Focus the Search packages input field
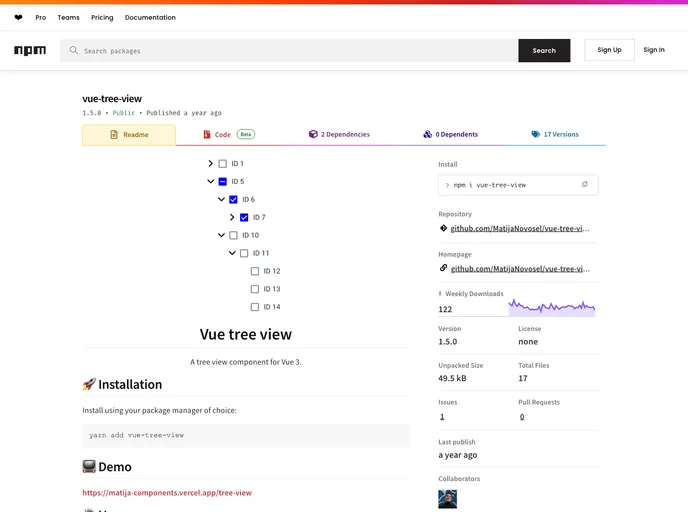The width and height of the screenshot is (688, 512). tap(289, 50)
